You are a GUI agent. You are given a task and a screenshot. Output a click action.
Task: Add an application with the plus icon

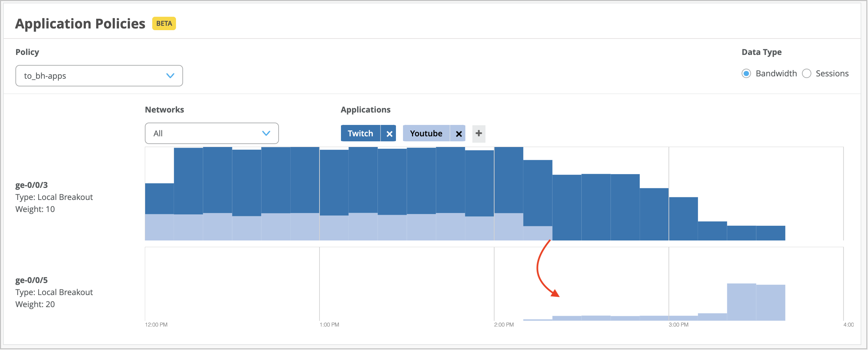479,134
